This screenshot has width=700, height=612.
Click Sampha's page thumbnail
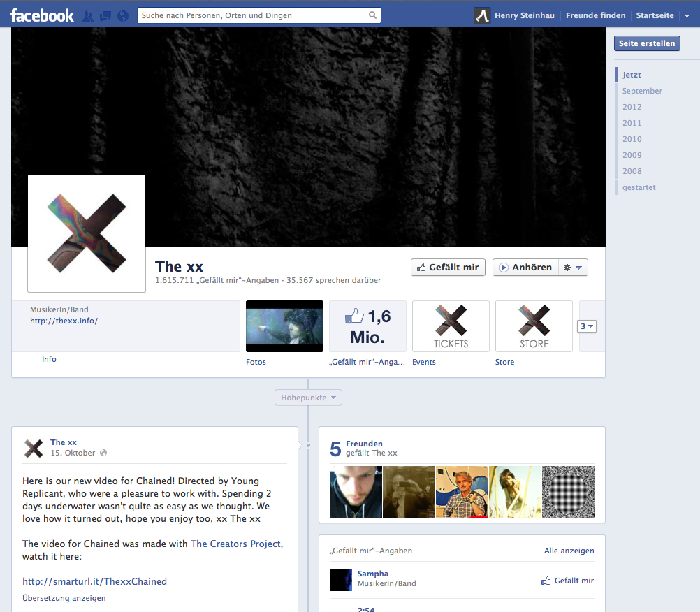pyautogui.click(x=341, y=579)
